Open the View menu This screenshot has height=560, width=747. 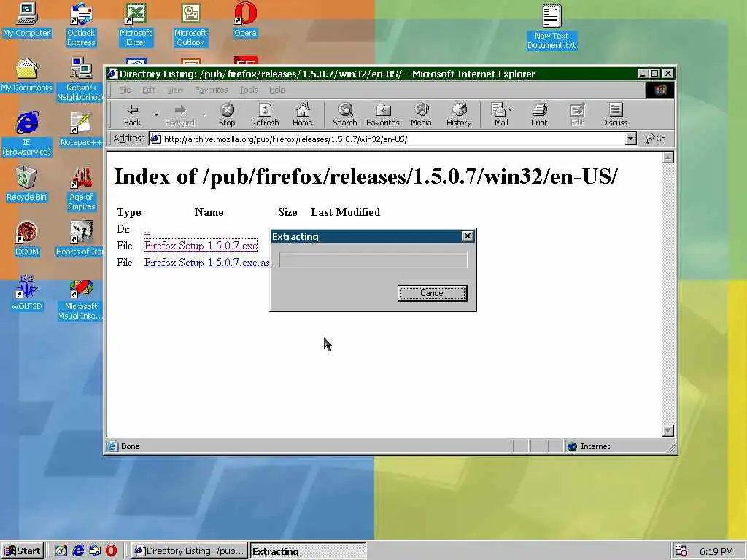[175, 90]
